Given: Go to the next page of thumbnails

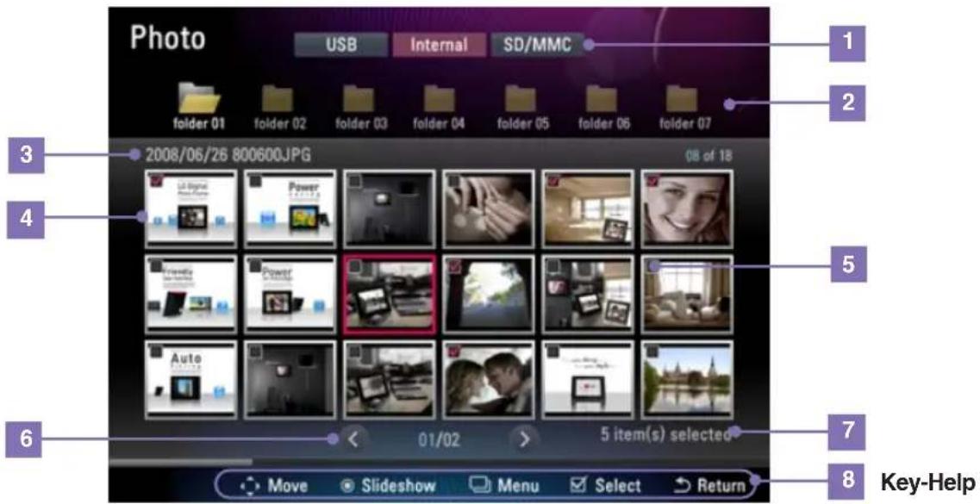Looking at the screenshot, I should click(x=524, y=439).
